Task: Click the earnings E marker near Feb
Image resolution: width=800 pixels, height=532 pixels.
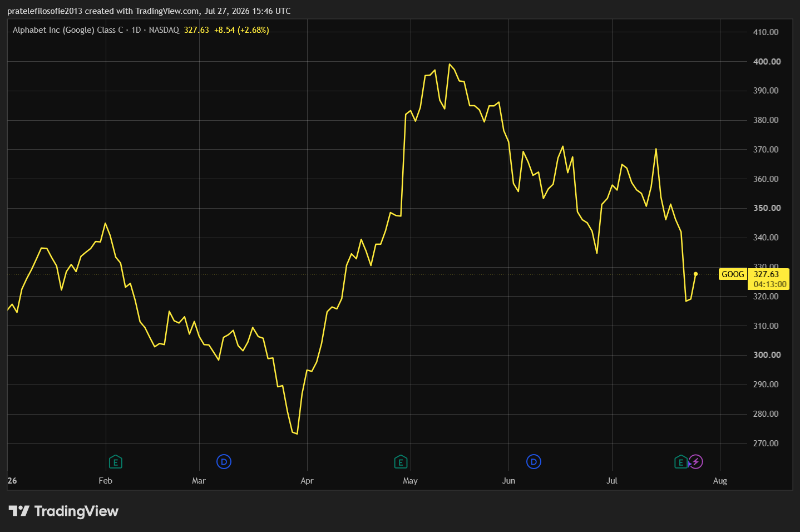Action: (x=115, y=462)
